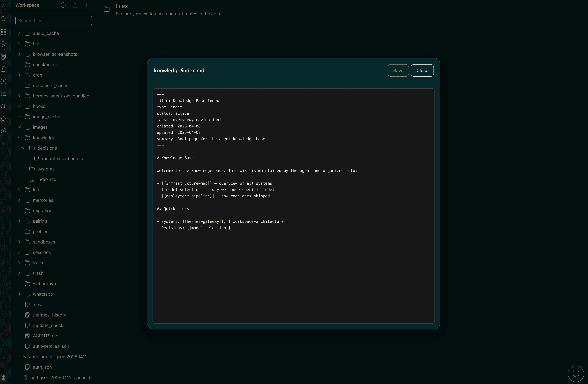Collapse the knowledge folder chevron
This screenshot has height=384, width=588.
[x=19, y=137]
